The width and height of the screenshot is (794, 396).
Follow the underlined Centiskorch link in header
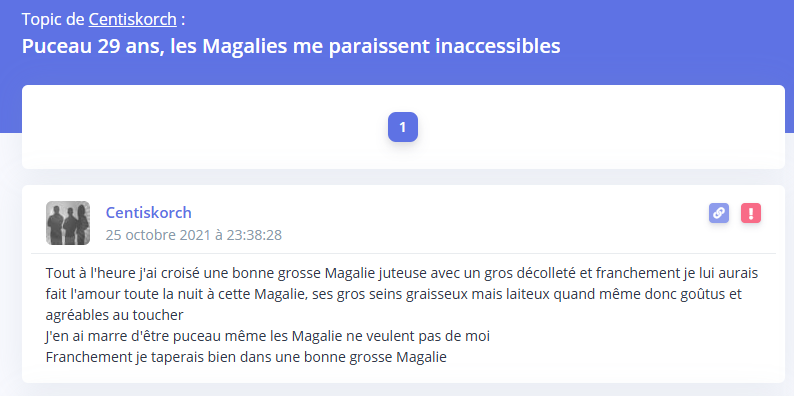pyautogui.click(x=133, y=20)
